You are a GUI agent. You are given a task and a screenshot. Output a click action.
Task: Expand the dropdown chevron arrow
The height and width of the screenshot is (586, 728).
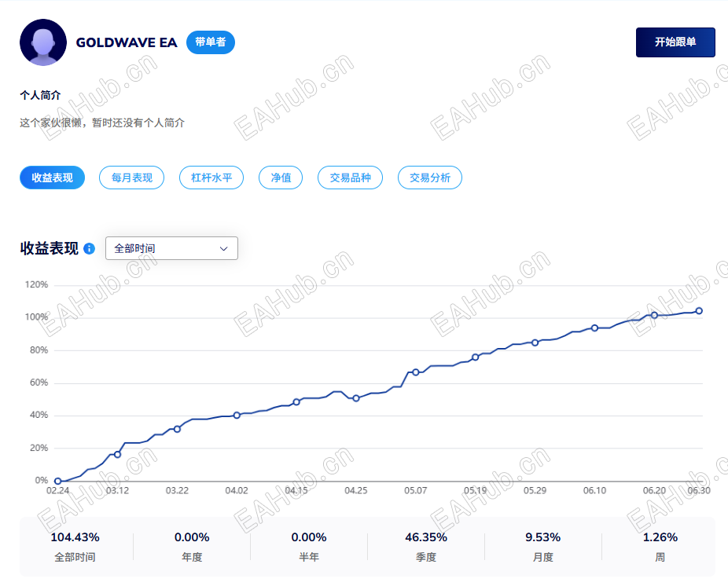coord(224,249)
